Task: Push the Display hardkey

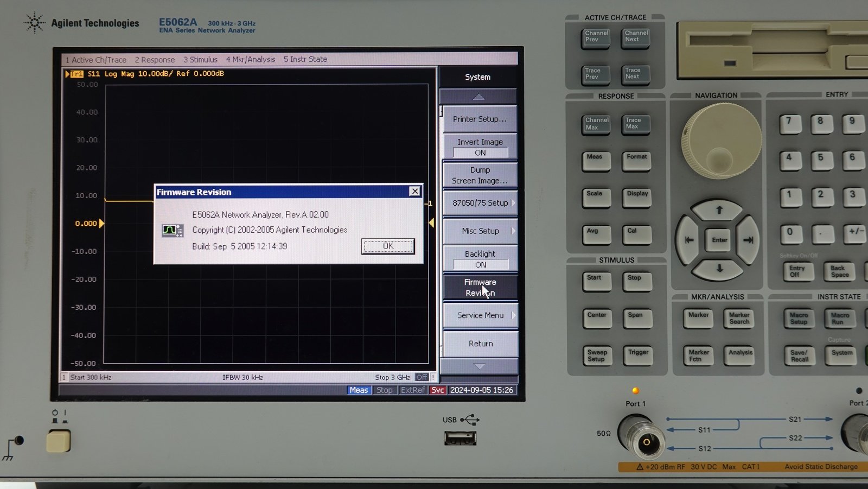Action: (x=637, y=198)
